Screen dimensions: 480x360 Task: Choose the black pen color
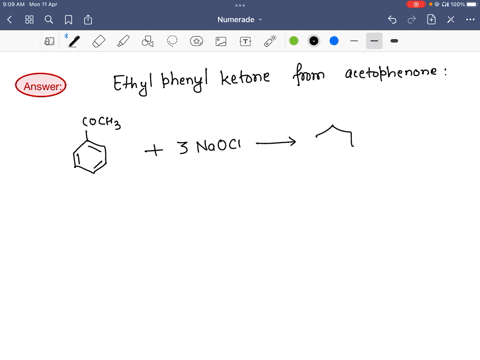(x=314, y=41)
